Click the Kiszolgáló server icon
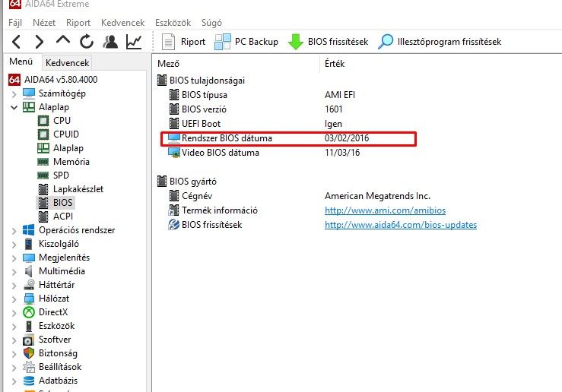 tap(29, 244)
